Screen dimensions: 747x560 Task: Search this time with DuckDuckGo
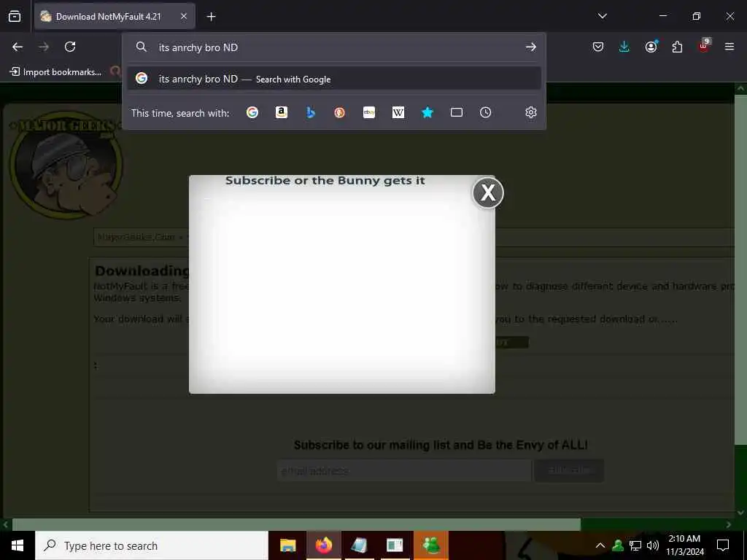340,112
